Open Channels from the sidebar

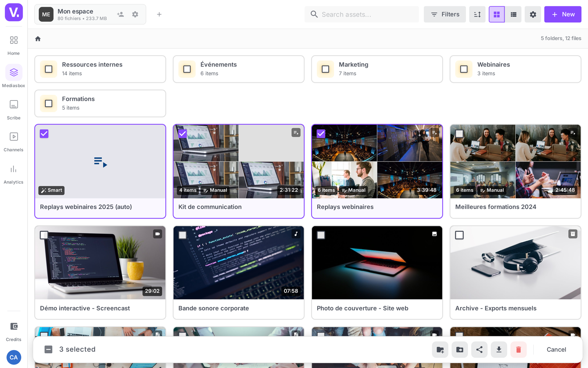coord(14,142)
